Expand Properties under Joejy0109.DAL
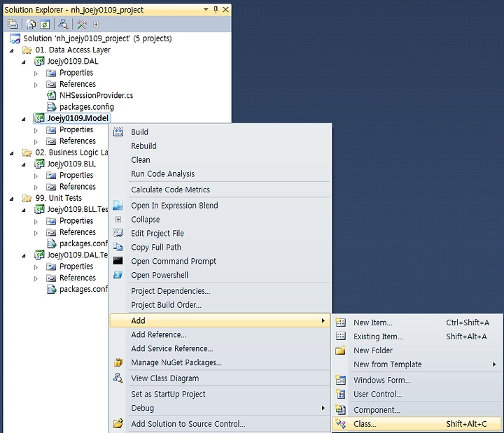Image resolution: width=504 pixels, height=433 pixels. click(x=36, y=73)
